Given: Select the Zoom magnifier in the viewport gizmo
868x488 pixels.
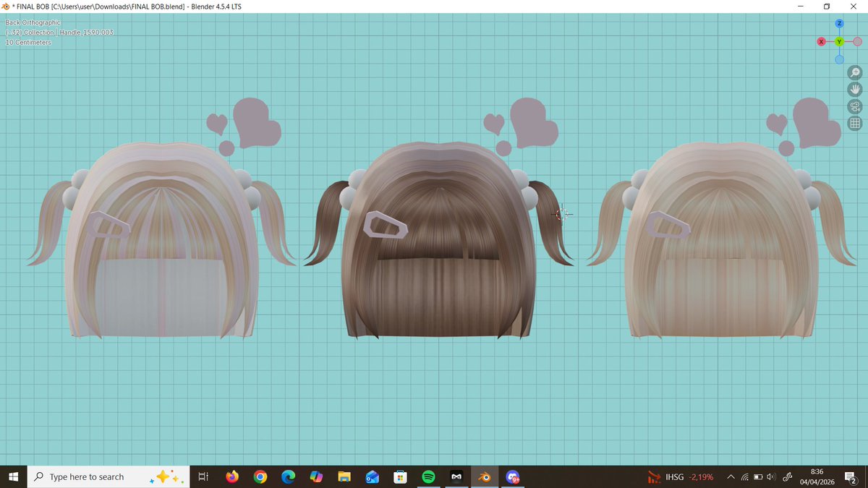Looking at the screenshot, I should point(856,72).
